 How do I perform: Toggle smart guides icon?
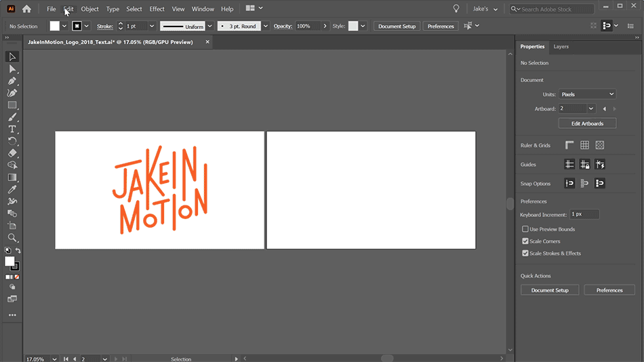pos(600,164)
